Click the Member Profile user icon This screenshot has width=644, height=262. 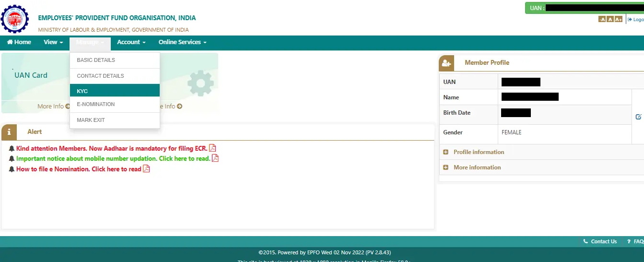[x=446, y=63]
